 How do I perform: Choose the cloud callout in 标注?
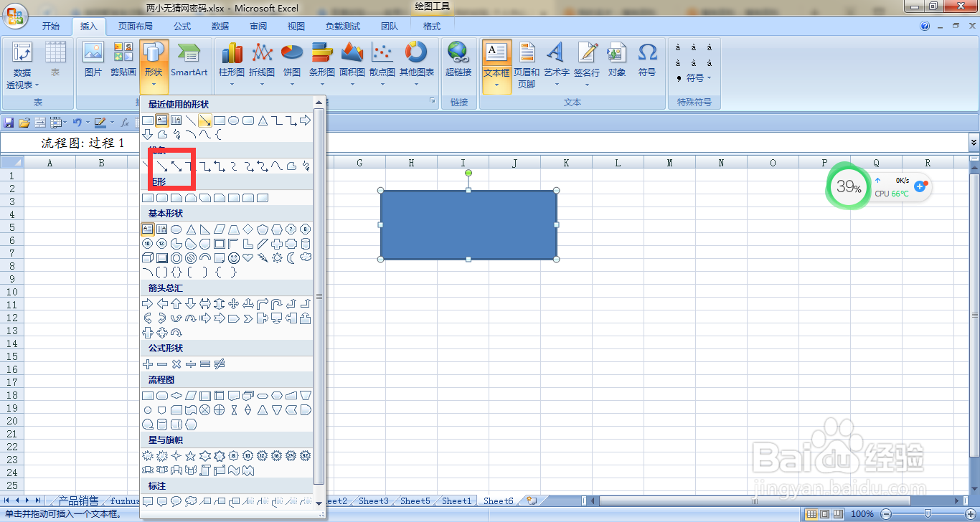tap(191, 501)
